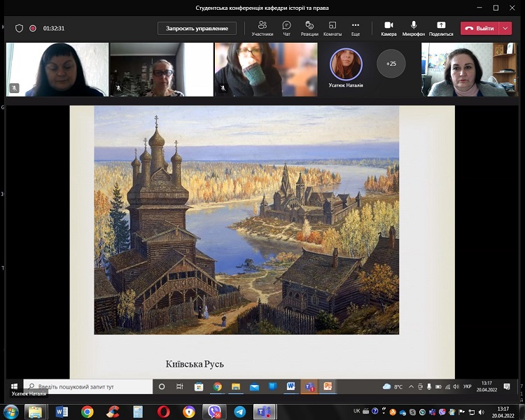The image size is (525, 420).
Task: Click muted mic icon on first video tile
Action: coord(15,88)
